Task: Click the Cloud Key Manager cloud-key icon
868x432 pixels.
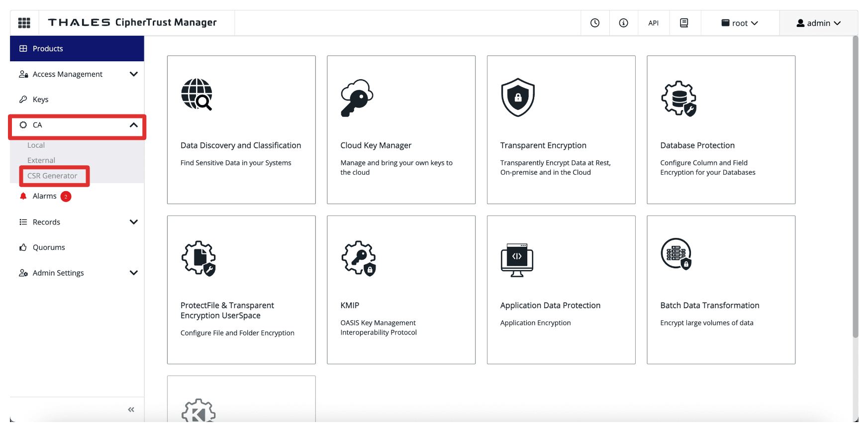Action: 357,98
